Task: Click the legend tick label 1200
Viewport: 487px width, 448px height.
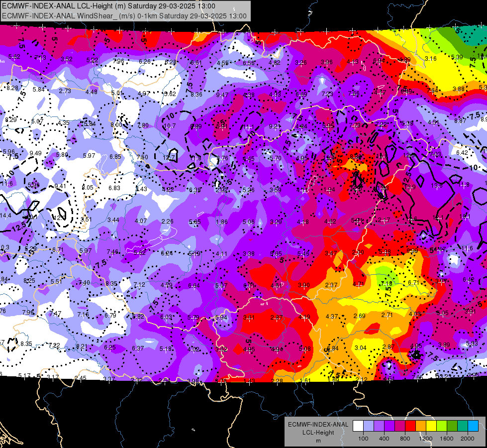Action: click(425, 439)
